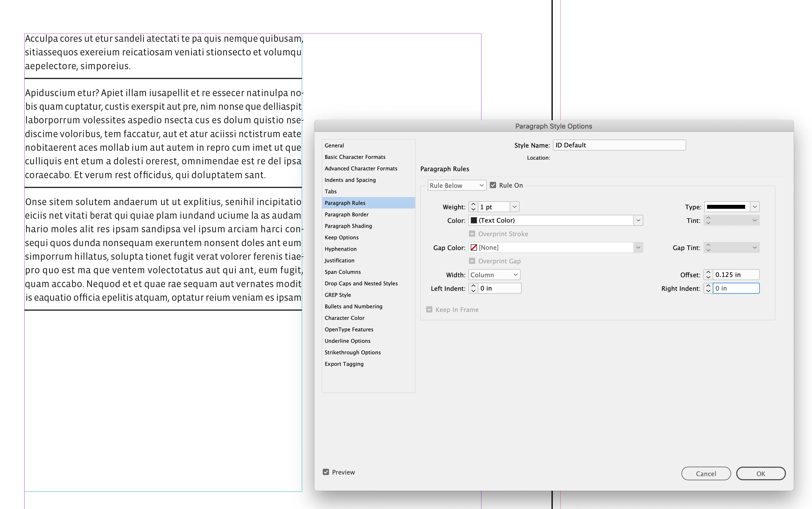The width and height of the screenshot is (812, 509).
Task: Click the Left Indent stepper arrows
Action: point(473,288)
